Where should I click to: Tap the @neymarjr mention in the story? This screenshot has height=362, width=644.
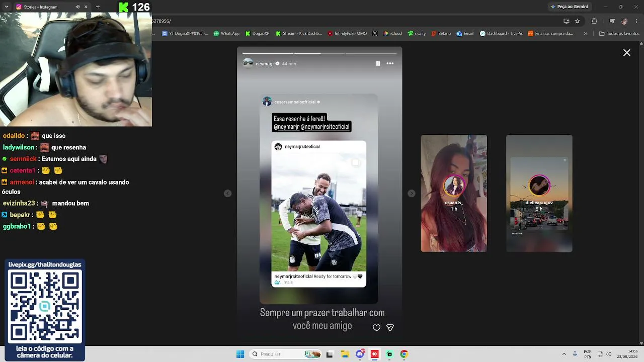coord(287,127)
